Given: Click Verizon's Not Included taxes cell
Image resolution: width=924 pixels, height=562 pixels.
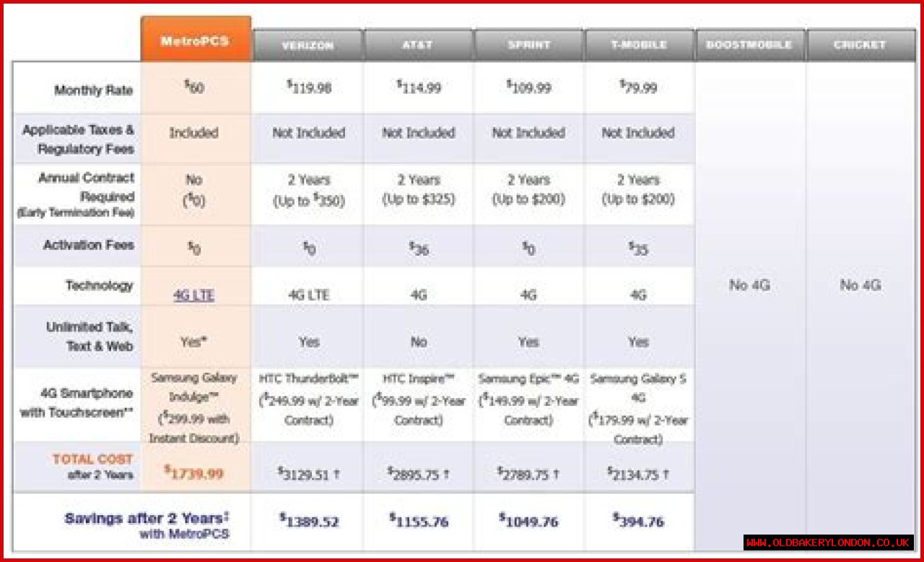Looking at the screenshot, I should 309,133.
